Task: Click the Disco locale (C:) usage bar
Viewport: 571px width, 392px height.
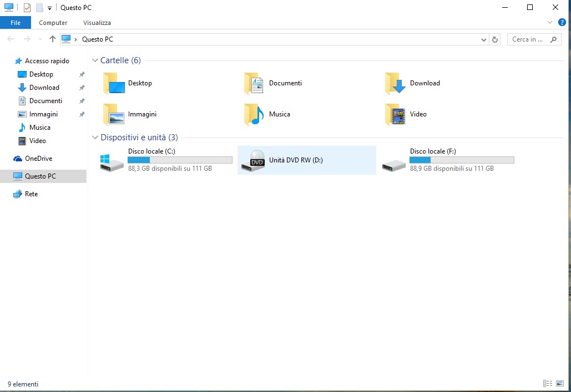Action: [180, 160]
